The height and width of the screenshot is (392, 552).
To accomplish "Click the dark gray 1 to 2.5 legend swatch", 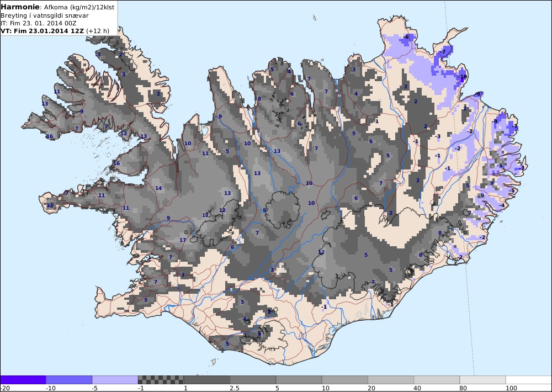I will pyautogui.click(x=207, y=380).
